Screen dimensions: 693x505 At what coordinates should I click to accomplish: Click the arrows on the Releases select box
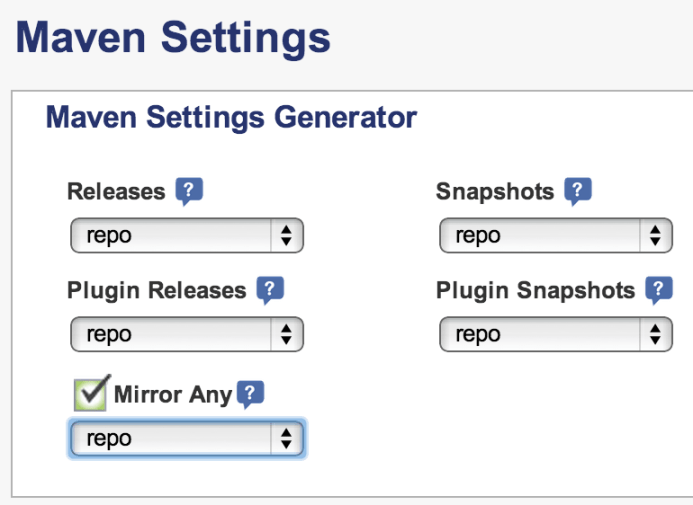click(x=286, y=236)
